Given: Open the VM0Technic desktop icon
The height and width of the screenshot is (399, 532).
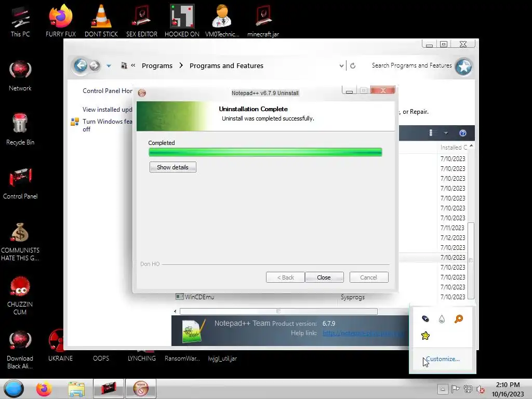Looking at the screenshot, I should (222, 21).
